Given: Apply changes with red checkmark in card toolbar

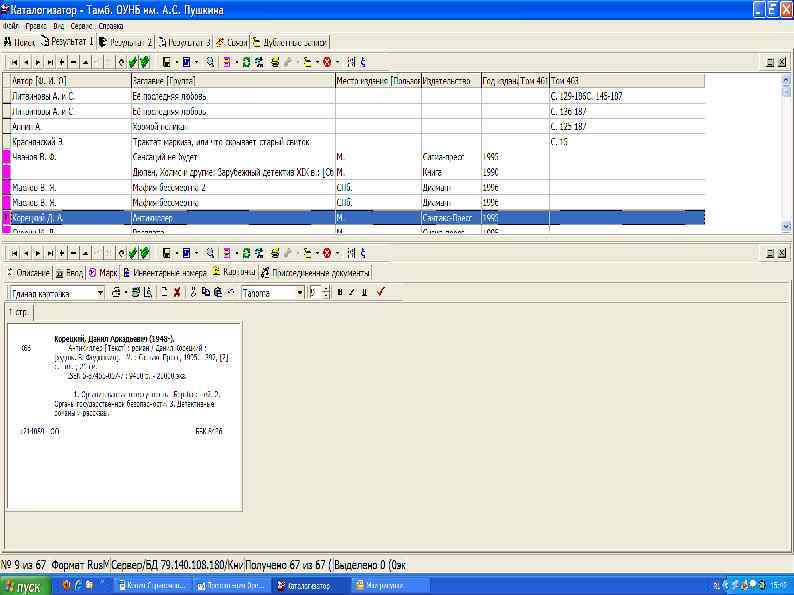Looking at the screenshot, I should coord(381,291).
